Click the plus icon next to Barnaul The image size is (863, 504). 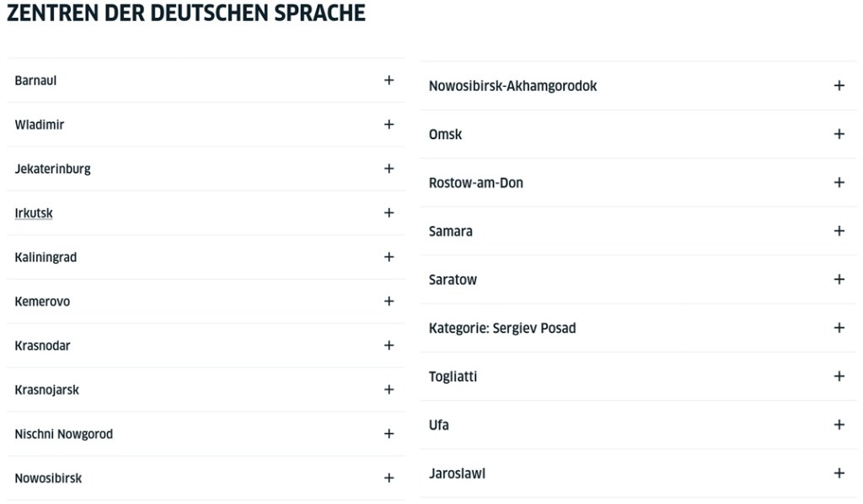coord(389,80)
